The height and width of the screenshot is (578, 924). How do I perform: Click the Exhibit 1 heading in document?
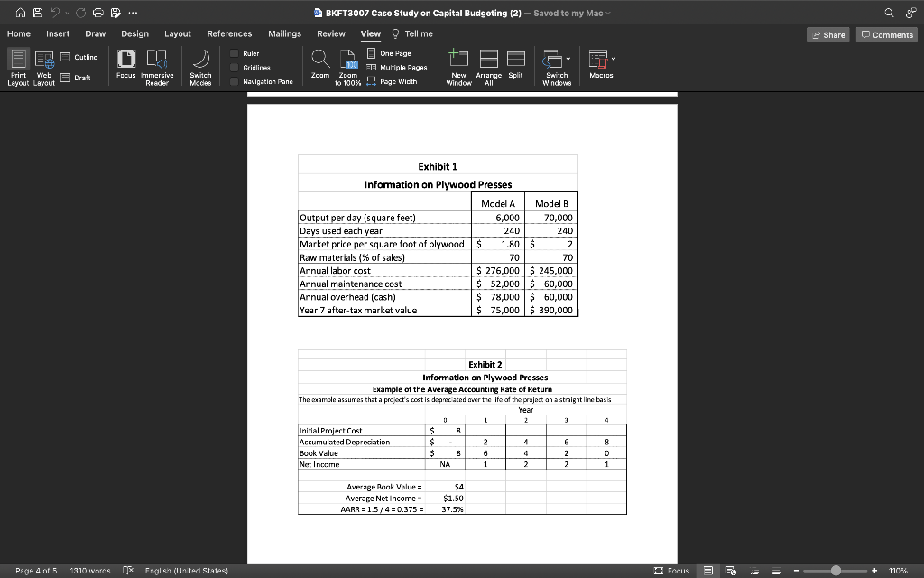click(x=438, y=167)
